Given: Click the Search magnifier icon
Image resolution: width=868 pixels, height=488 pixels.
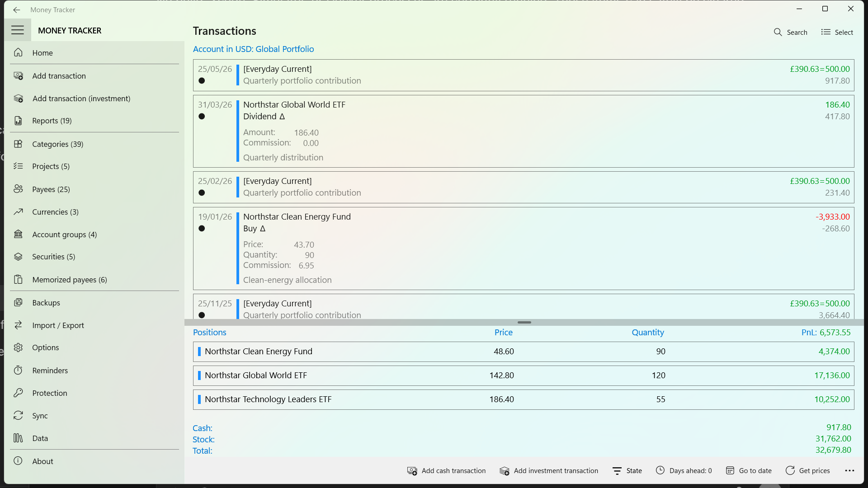Looking at the screenshot, I should 778,32.
